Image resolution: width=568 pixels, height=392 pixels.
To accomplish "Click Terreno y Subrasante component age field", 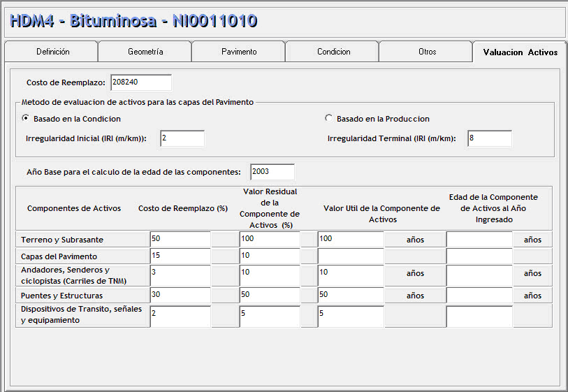I will pos(479,239).
